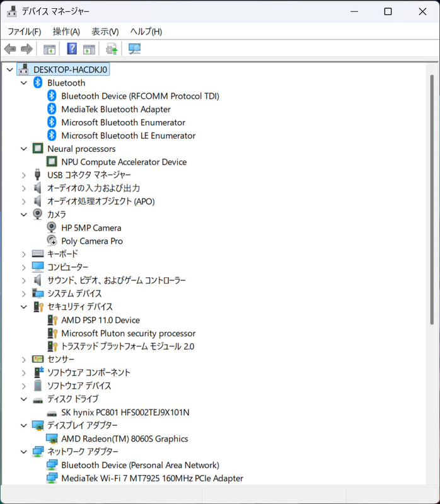Expand the キーボード category
Image resolution: width=440 pixels, height=504 pixels.
click(x=24, y=255)
